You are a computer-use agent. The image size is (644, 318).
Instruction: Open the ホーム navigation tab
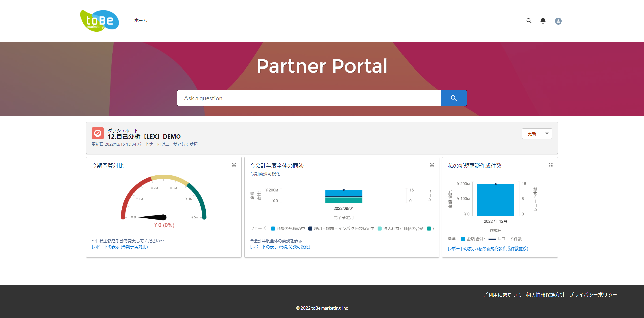tap(141, 21)
